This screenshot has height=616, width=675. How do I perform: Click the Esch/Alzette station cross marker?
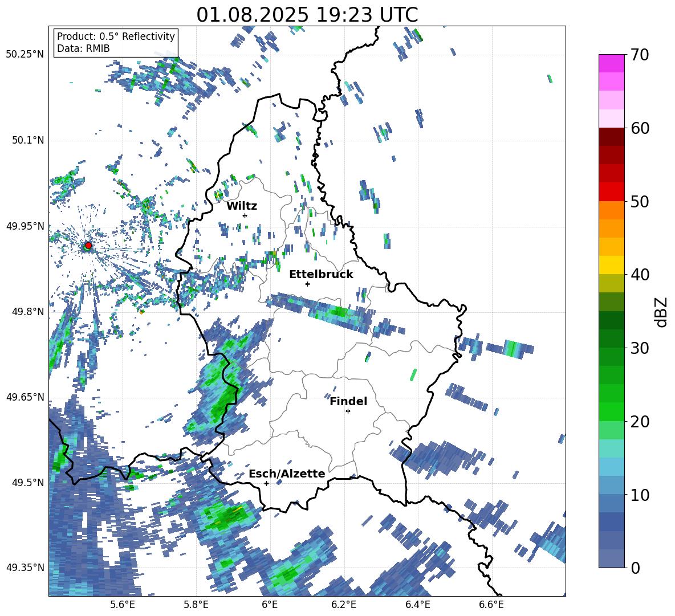click(266, 483)
